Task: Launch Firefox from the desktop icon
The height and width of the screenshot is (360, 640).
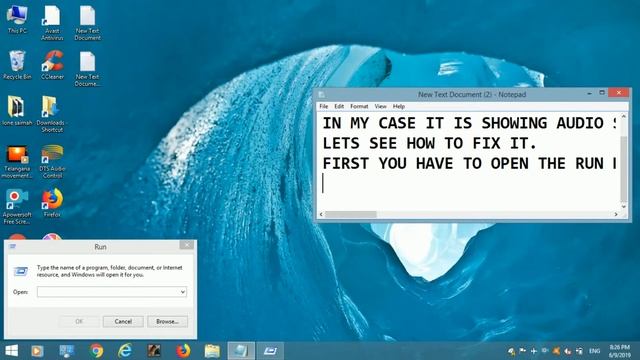Action: pos(52,203)
